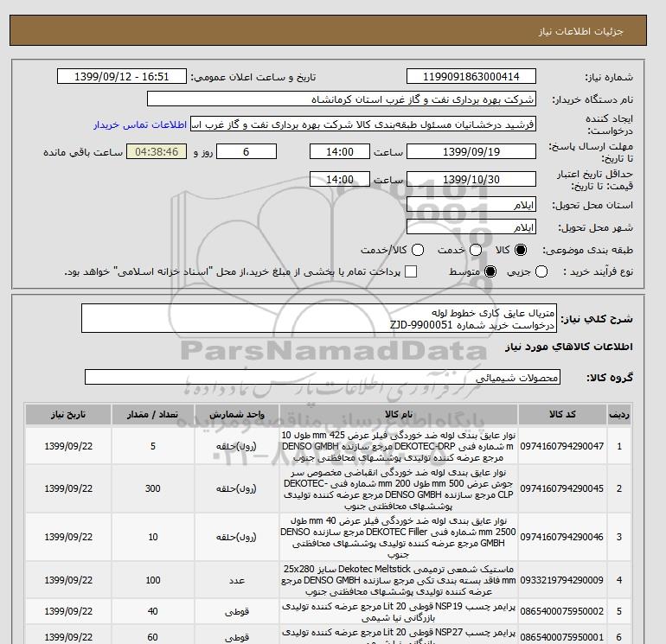Click product code 0974160794290045
666x644 pixels.
(x=562, y=488)
